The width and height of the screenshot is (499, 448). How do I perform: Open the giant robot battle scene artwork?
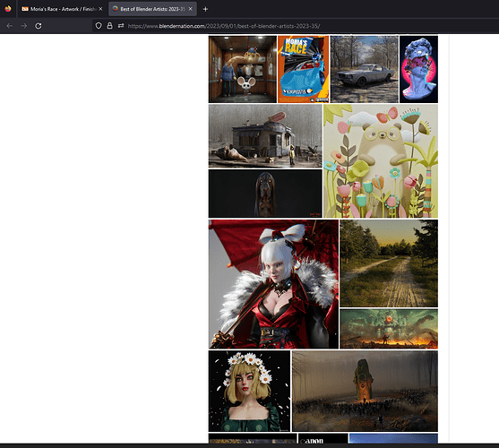(x=389, y=329)
